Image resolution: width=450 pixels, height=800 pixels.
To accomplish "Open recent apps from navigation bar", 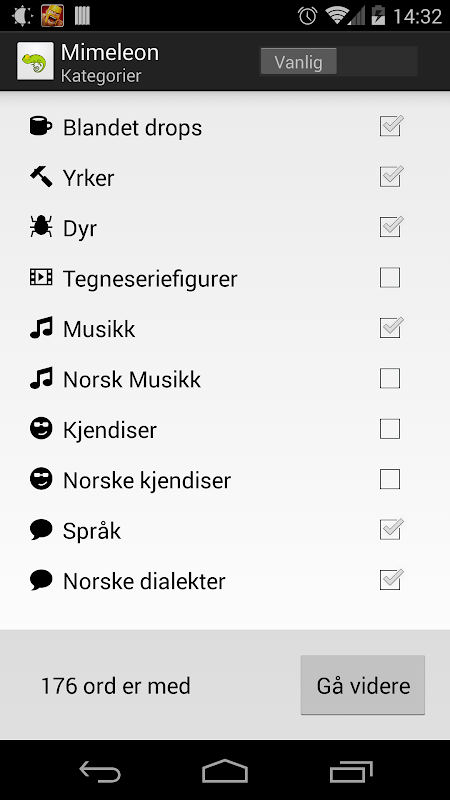I will 351,771.
